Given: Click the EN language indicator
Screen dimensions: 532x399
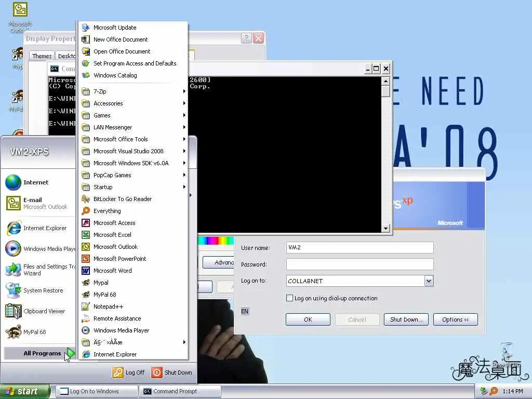Looking at the screenshot, I should (245, 311).
